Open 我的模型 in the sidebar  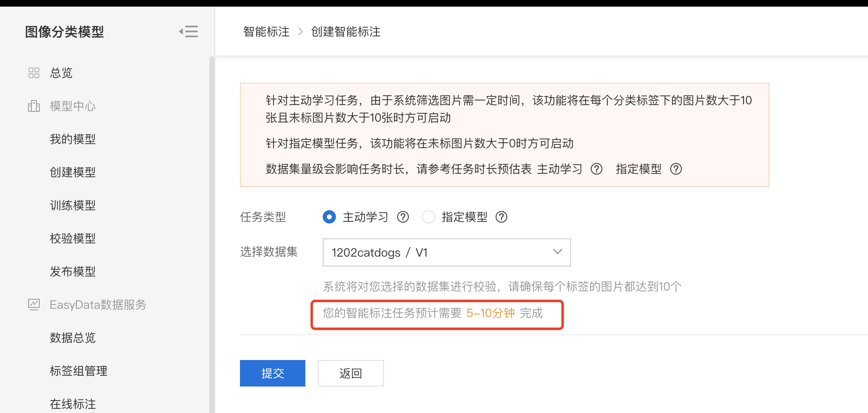(x=73, y=139)
